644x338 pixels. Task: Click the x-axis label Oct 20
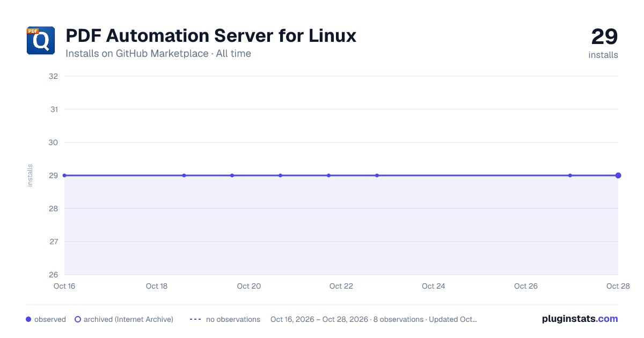tap(249, 286)
